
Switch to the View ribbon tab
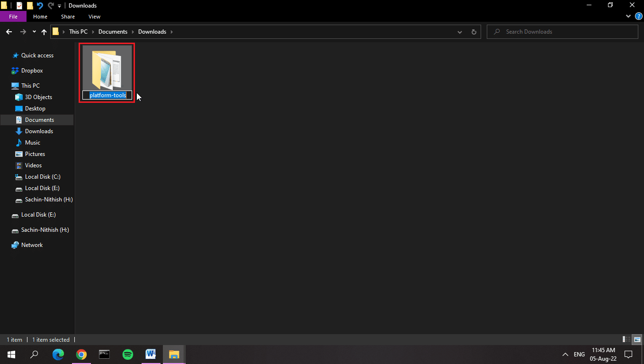[94, 17]
